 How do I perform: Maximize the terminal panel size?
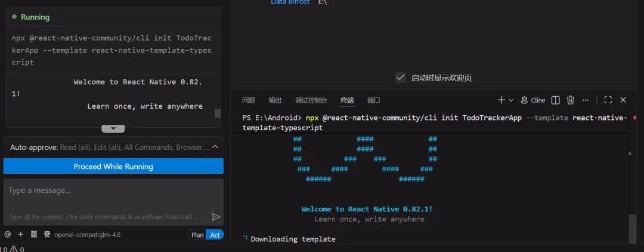pyautogui.click(x=608, y=100)
